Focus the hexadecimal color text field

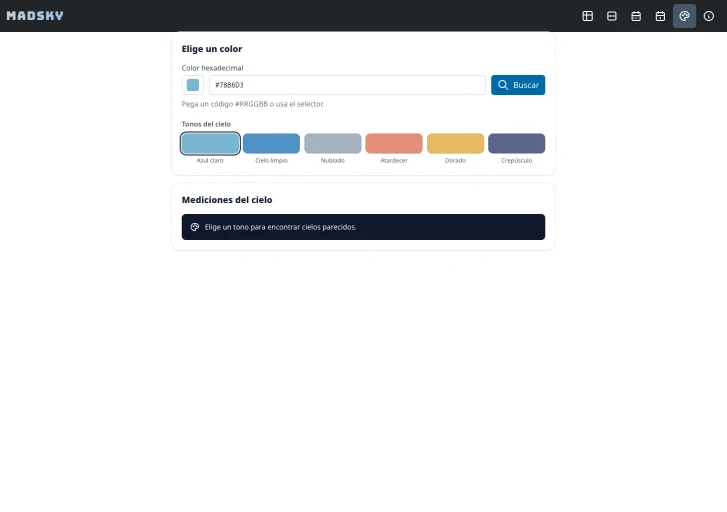click(x=347, y=85)
